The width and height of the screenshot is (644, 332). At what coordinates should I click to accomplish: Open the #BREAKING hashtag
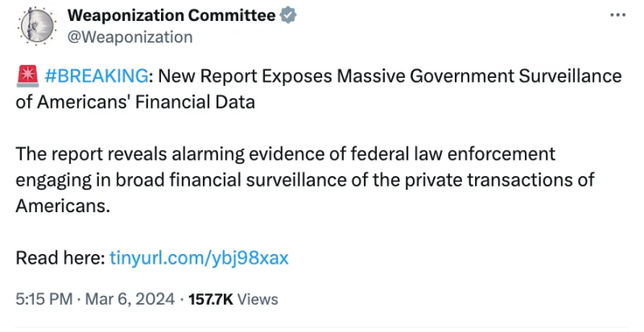97,76
